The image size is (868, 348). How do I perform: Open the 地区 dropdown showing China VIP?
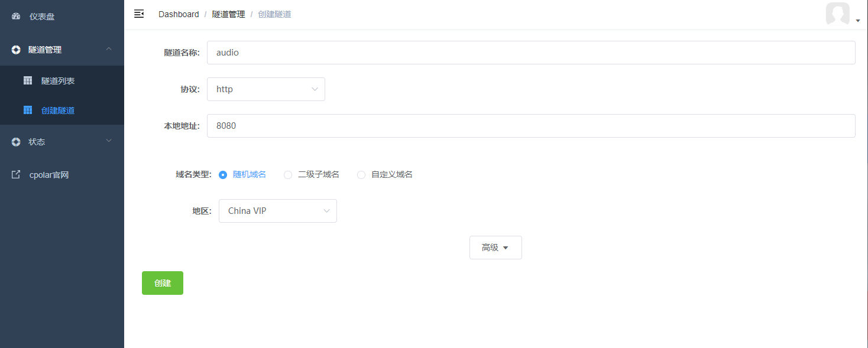[x=277, y=210]
